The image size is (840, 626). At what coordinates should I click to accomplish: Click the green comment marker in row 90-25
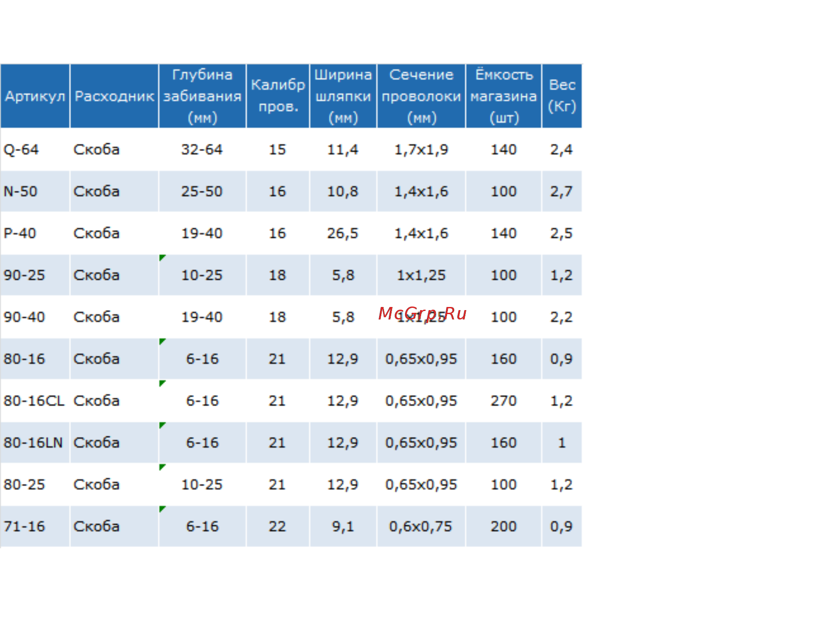coord(162,257)
